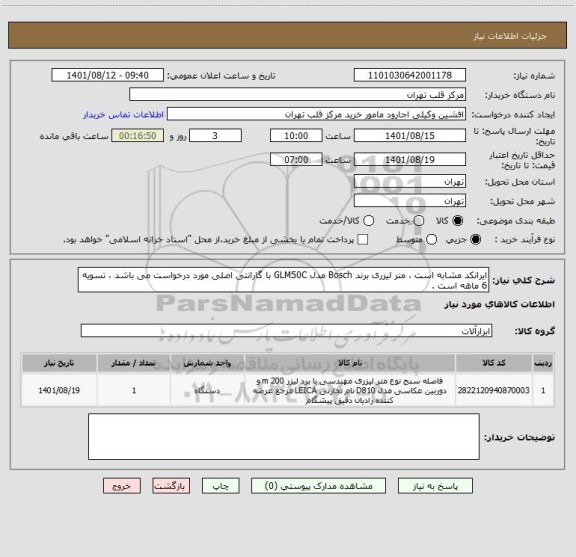Click product code cell 2822120940870003
The height and width of the screenshot is (557, 576).
point(494,390)
